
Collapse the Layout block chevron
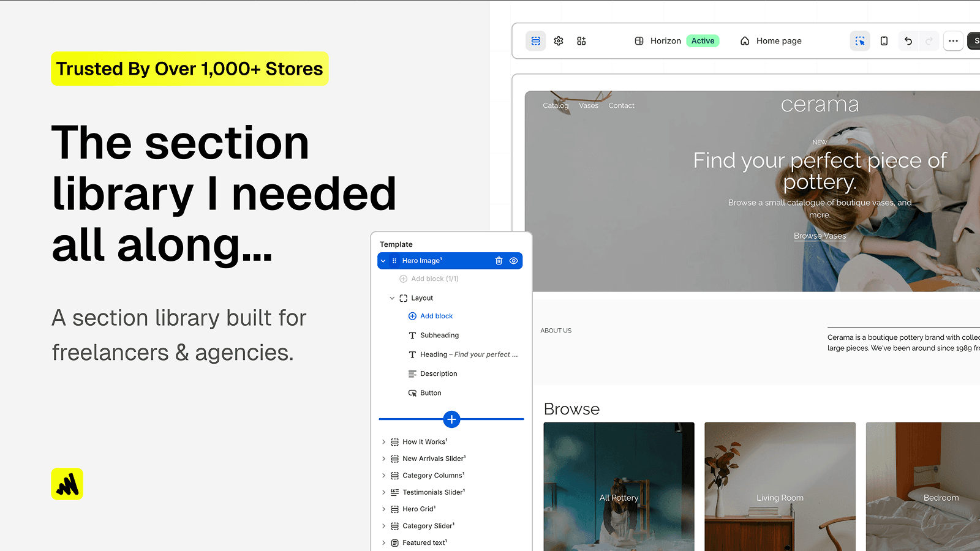(x=392, y=298)
